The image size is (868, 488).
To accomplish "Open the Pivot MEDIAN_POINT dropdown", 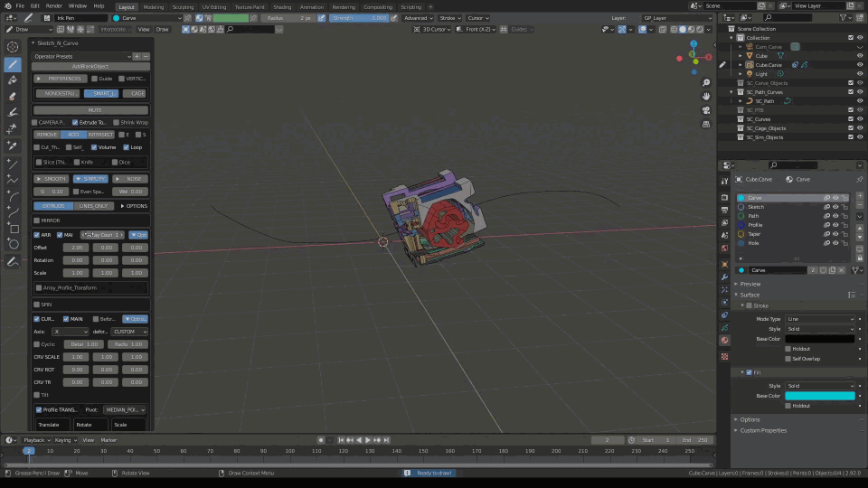I will pos(125,409).
